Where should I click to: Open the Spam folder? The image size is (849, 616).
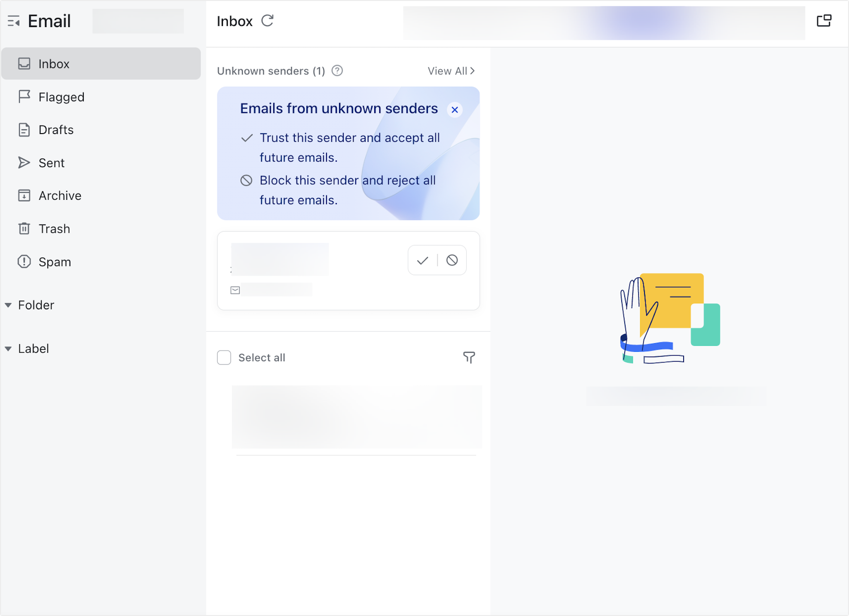click(x=54, y=262)
